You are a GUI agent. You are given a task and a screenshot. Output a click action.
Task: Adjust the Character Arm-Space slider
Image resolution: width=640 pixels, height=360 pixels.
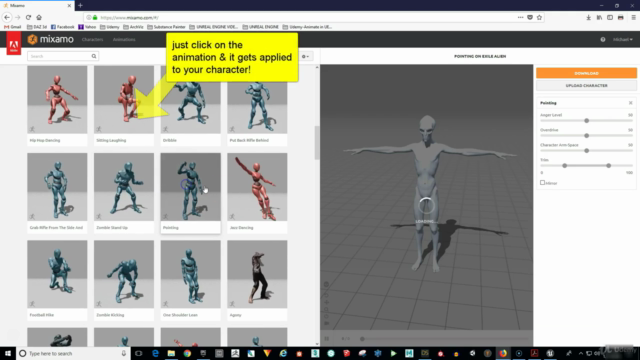(587, 151)
